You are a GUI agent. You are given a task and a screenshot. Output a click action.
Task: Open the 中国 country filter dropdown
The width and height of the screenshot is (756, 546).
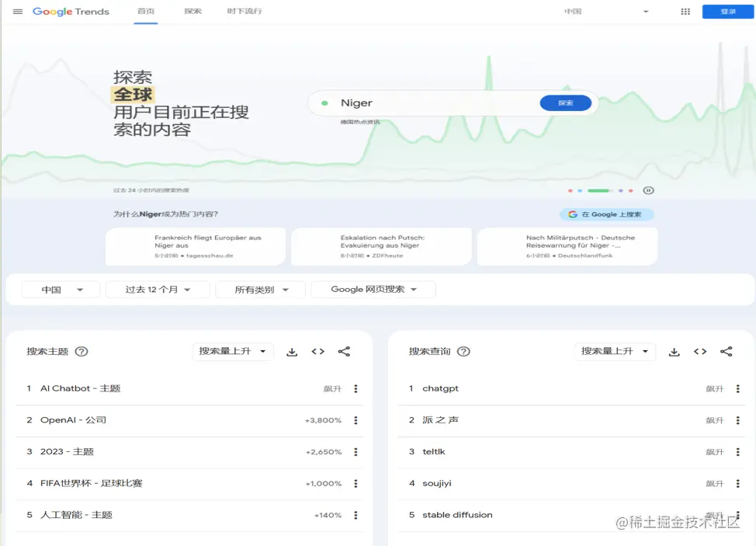pos(61,290)
